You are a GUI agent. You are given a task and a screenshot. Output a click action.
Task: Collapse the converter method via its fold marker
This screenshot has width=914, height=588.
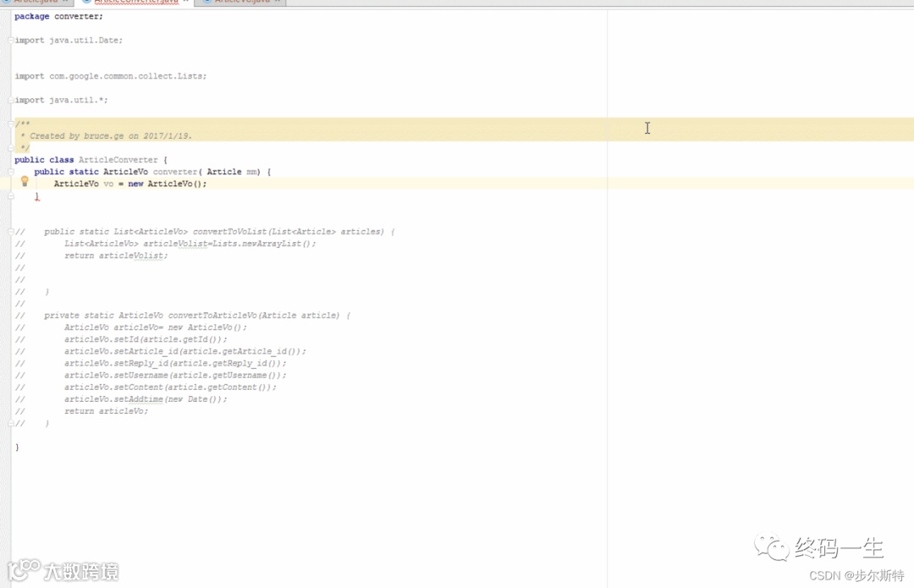pos(11,172)
